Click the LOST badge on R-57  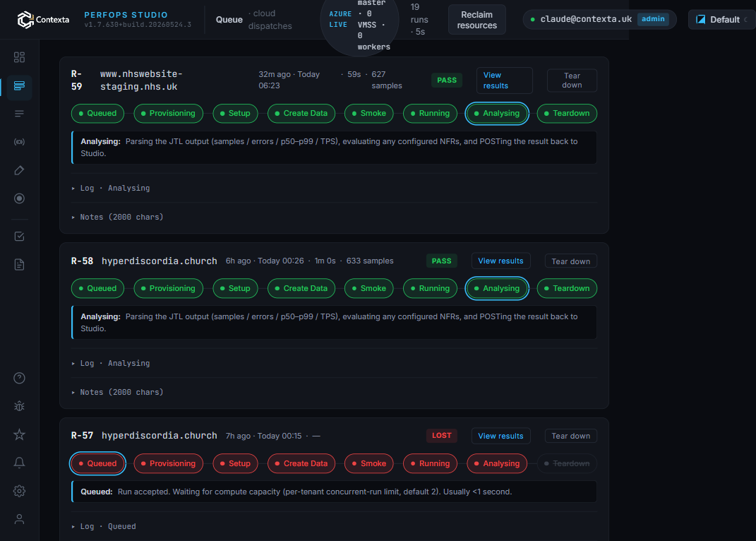442,436
